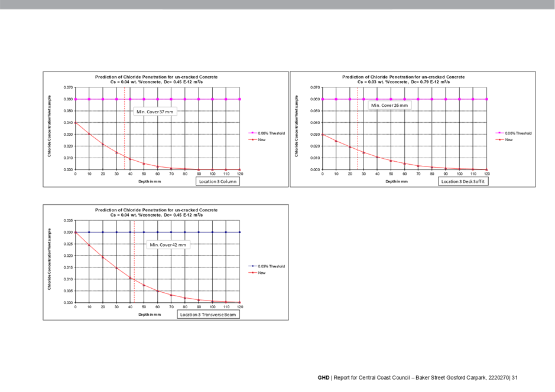Image resolution: width=555 pixels, height=392 pixels.
Task: Click the GHD report footer text
Action: 417,377
